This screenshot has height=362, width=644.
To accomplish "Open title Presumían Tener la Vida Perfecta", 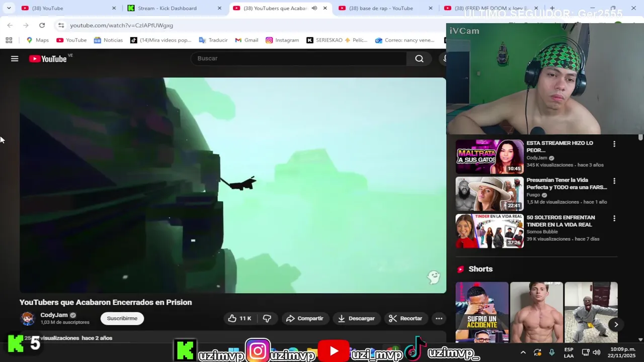I will [x=567, y=184].
